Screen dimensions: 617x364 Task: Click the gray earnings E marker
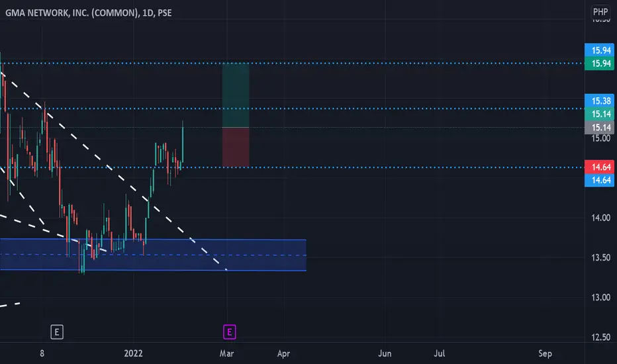pyautogui.click(x=57, y=332)
